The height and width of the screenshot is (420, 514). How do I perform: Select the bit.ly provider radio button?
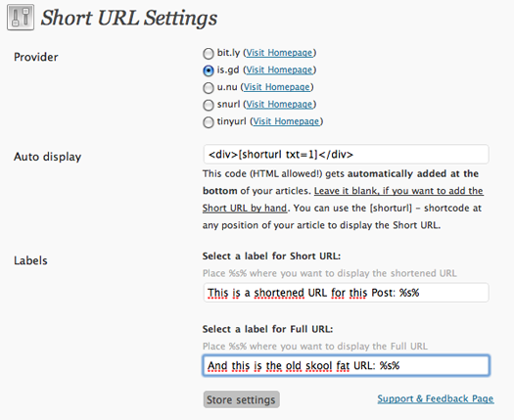(x=209, y=54)
